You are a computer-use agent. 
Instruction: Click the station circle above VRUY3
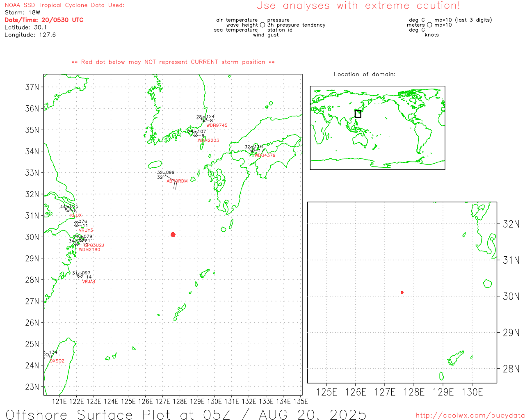click(76, 224)
